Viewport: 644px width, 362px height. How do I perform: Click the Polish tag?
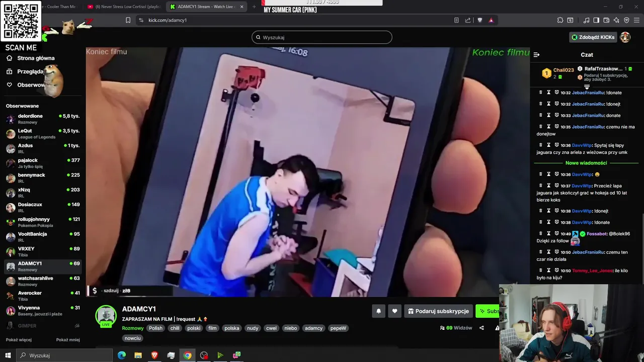click(x=155, y=328)
